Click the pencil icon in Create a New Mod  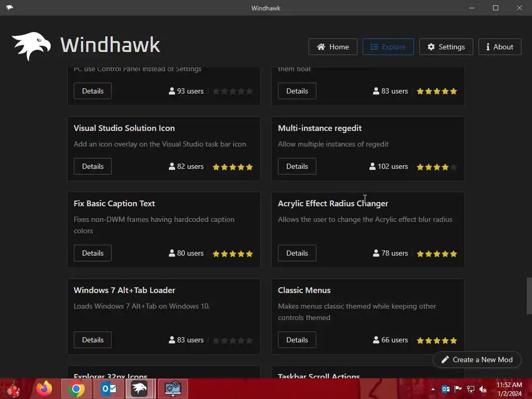(x=445, y=360)
